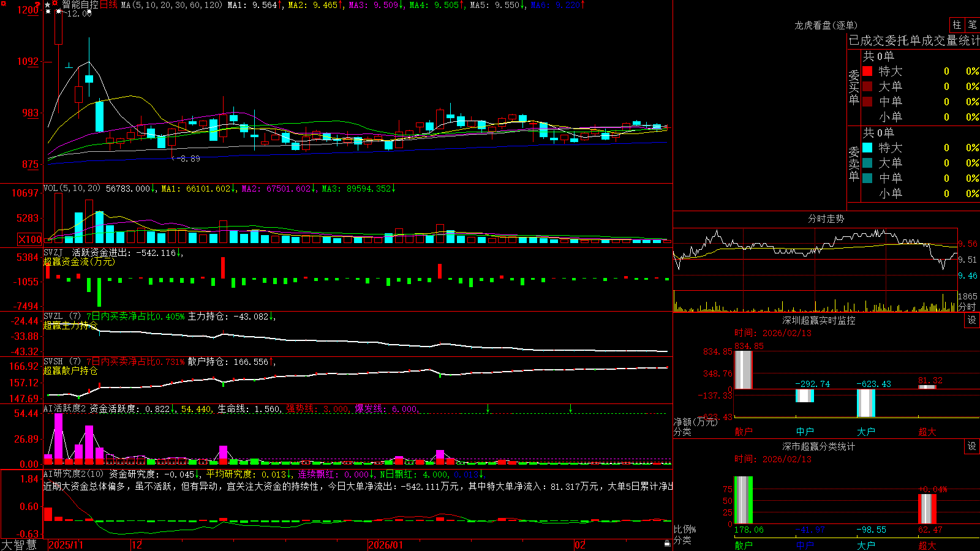Click the lock icon on the timeline bar
Viewport: 980px width, 551px height.
click(x=668, y=544)
